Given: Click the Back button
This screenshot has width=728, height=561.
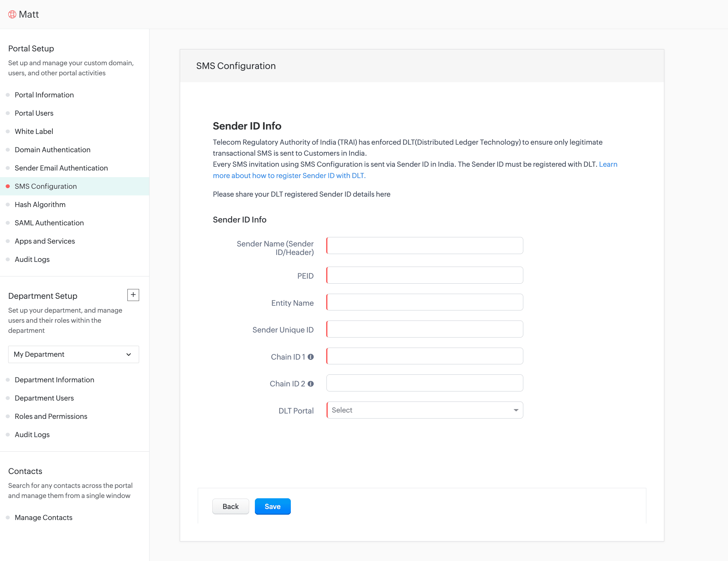Looking at the screenshot, I should coord(230,506).
